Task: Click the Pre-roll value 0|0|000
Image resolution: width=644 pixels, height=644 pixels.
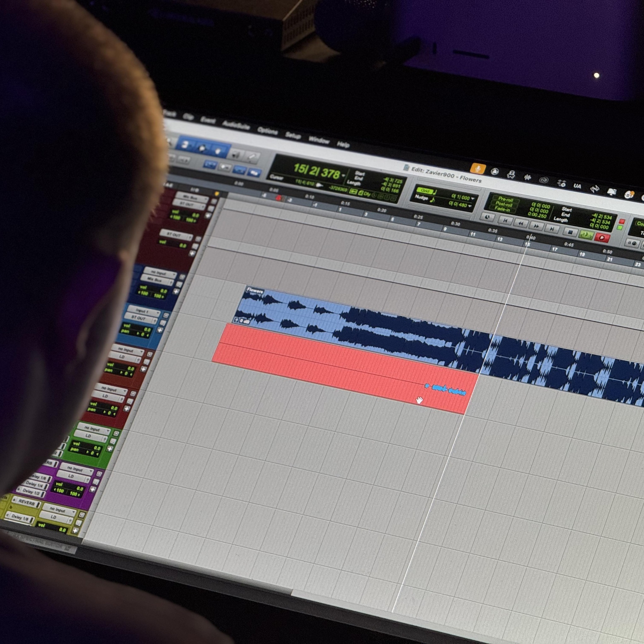Action: click(x=540, y=206)
